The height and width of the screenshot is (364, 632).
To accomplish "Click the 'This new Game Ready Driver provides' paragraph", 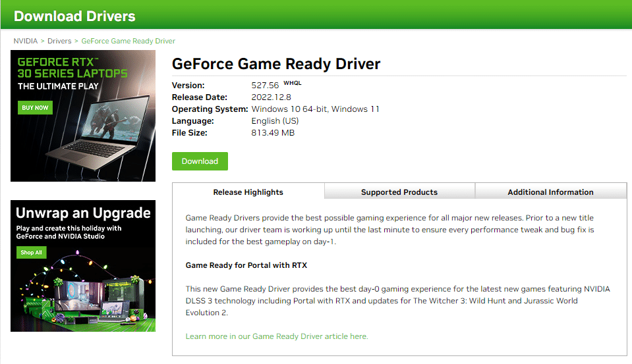I will click(398, 301).
